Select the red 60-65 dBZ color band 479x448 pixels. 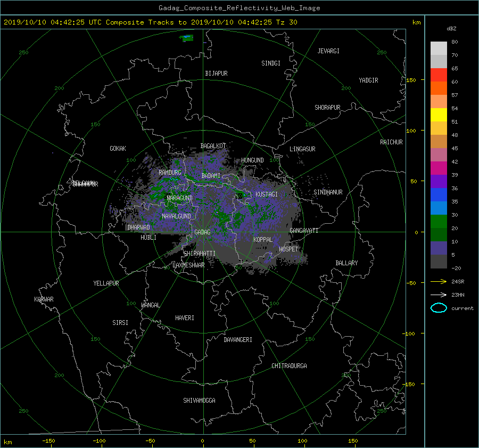click(x=439, y=75)
